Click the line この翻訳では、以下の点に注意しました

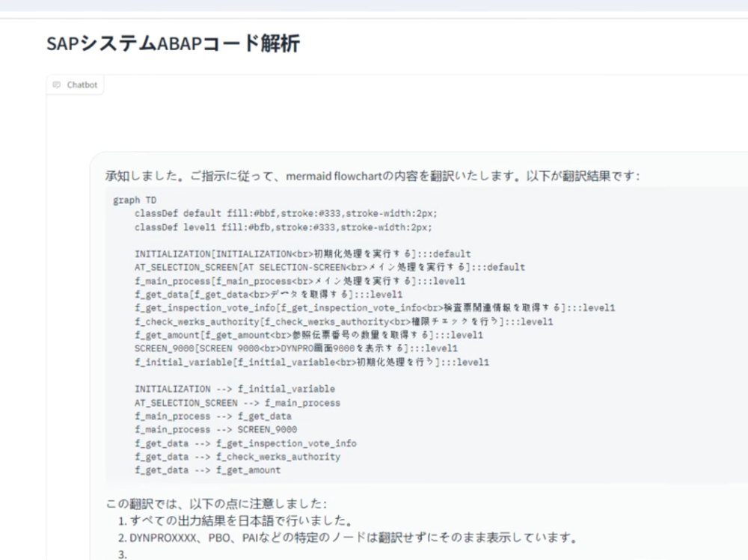pyautogui.click(x=216, y=504)
